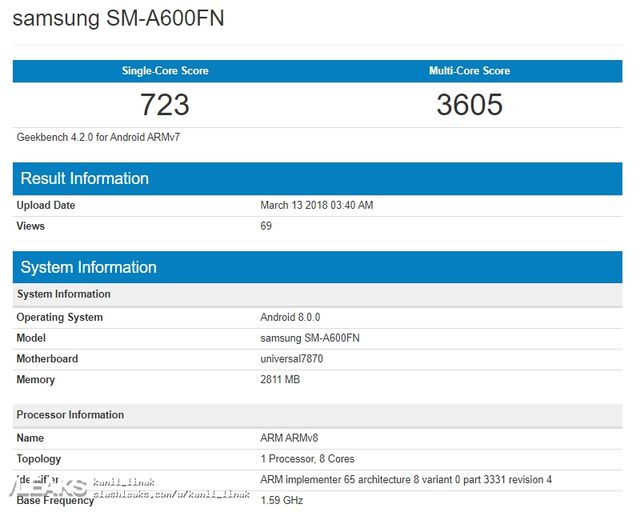Select the Motherboard label

tap(47, 359)
